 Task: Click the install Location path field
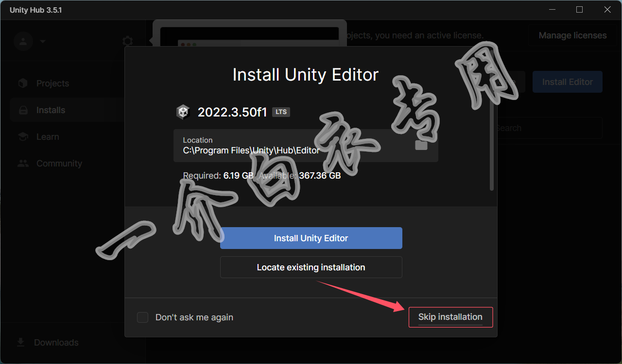pos(306,146)
